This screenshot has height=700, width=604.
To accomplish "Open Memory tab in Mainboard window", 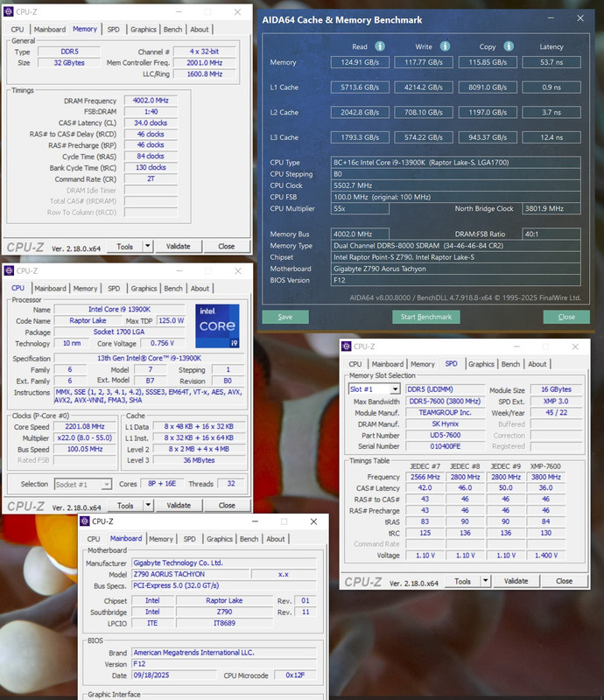I will 161,539.
